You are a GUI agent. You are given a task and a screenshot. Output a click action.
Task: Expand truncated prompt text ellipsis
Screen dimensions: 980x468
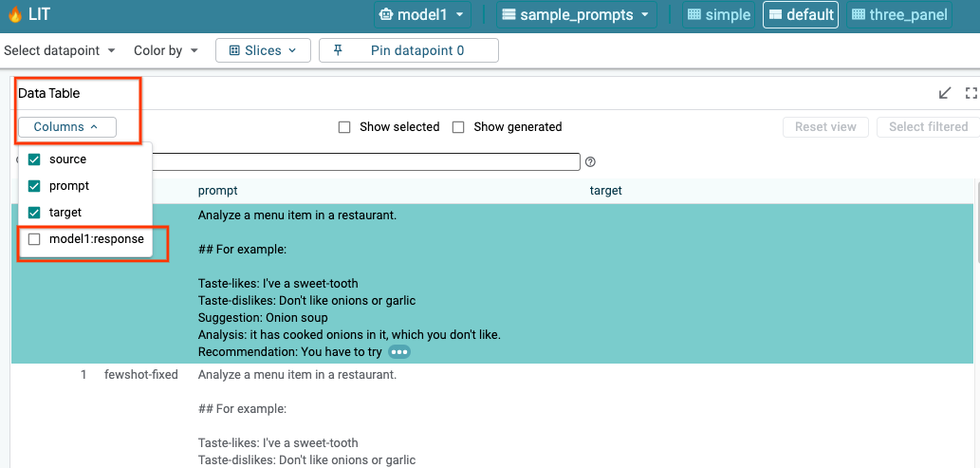399,352
